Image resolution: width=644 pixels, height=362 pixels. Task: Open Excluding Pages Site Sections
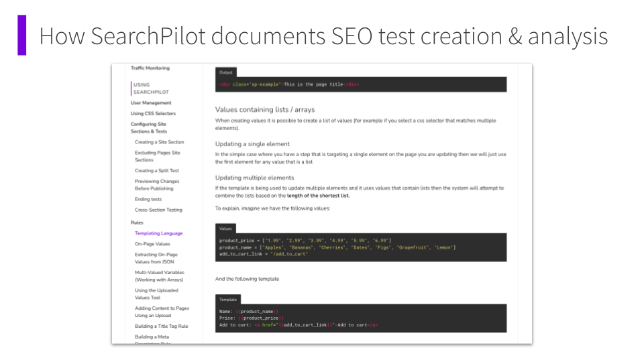157,156
